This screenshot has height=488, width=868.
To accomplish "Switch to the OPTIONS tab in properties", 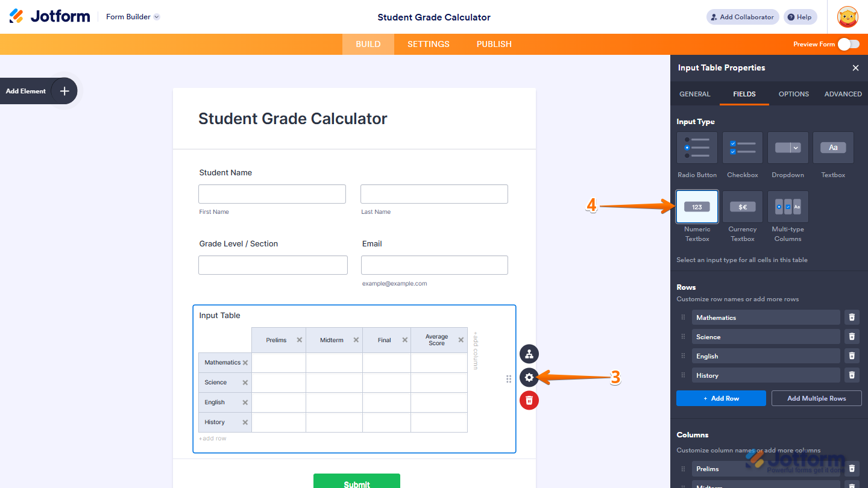I will click(793, 94).
